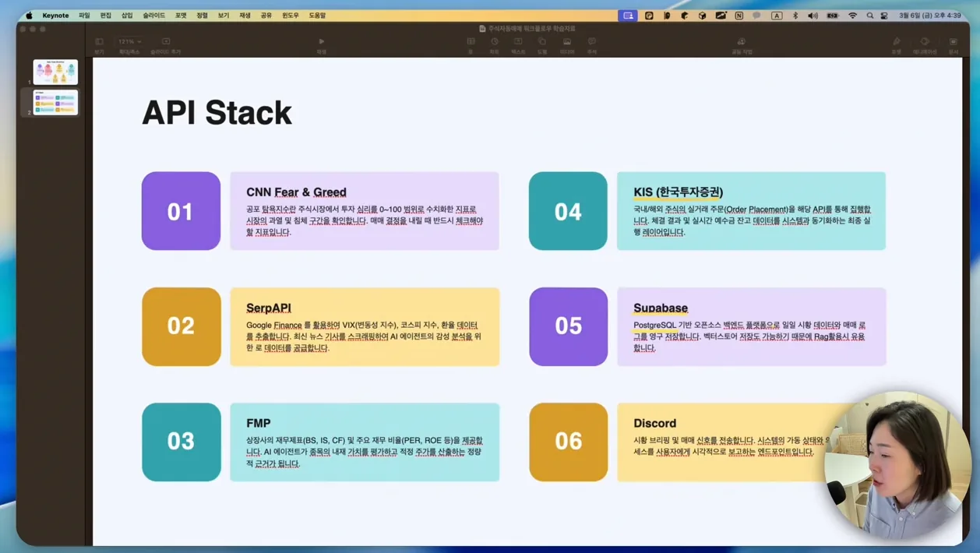
Task: Add a text box with 텍스트 icon
Action: pyautogui.click(x=518, y=44)
